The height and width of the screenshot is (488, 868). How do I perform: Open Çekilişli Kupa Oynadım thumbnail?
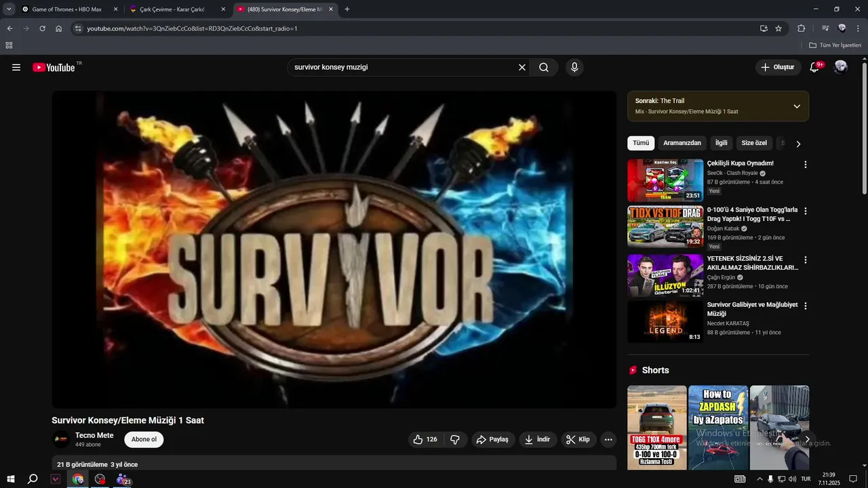pyautogui.click(x=665, y=180)
